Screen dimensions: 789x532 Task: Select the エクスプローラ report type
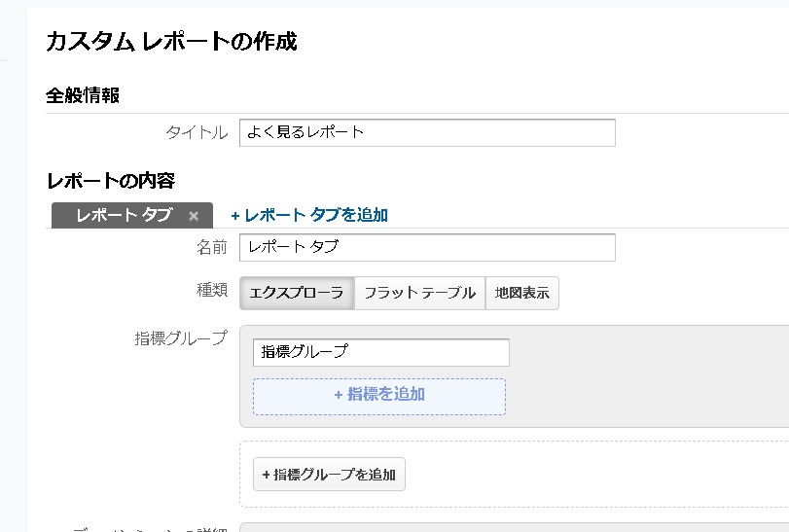297,293
